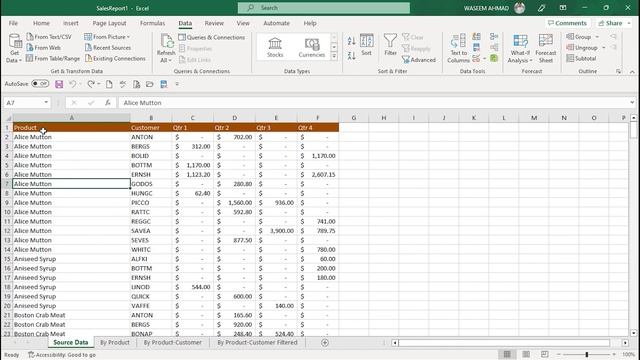Click the Share button

click(x=613, y=23)
